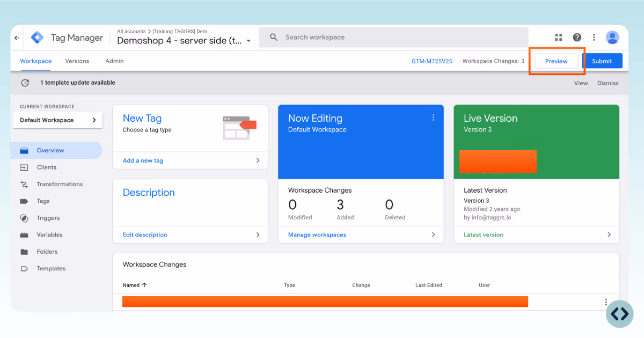
Task: Open the header three-dot menu
Action: tap(594, 37)
